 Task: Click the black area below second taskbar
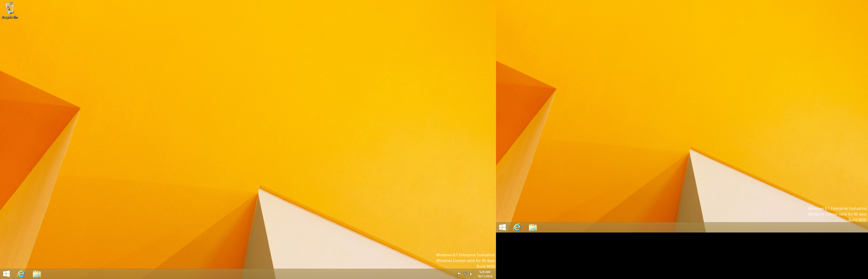[674, 256]
